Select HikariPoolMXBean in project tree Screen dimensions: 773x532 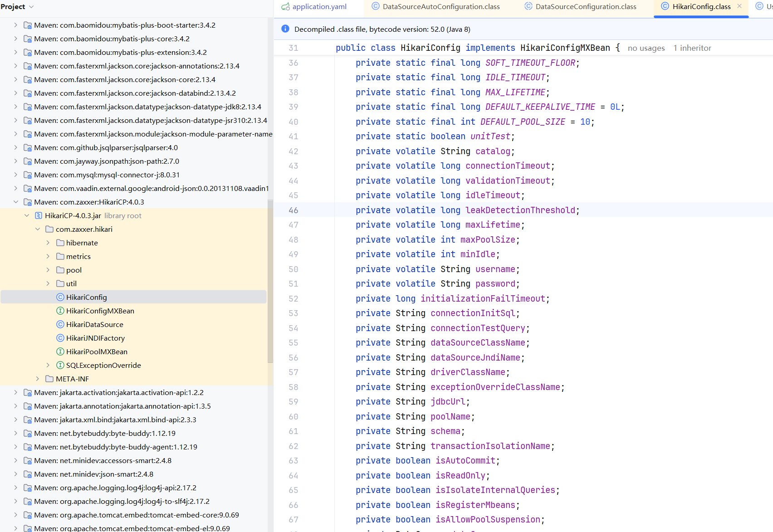click(97, 351)
